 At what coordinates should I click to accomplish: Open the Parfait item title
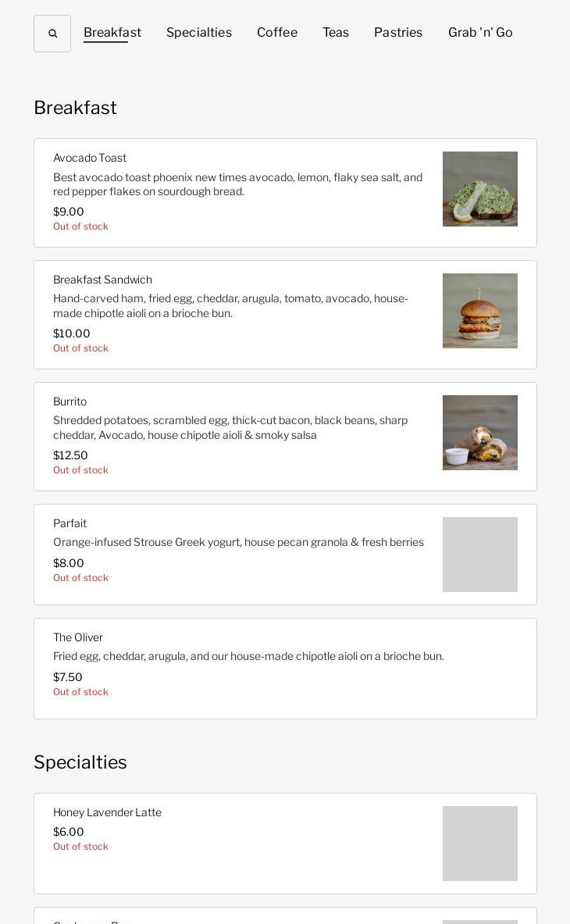point(69,523)
